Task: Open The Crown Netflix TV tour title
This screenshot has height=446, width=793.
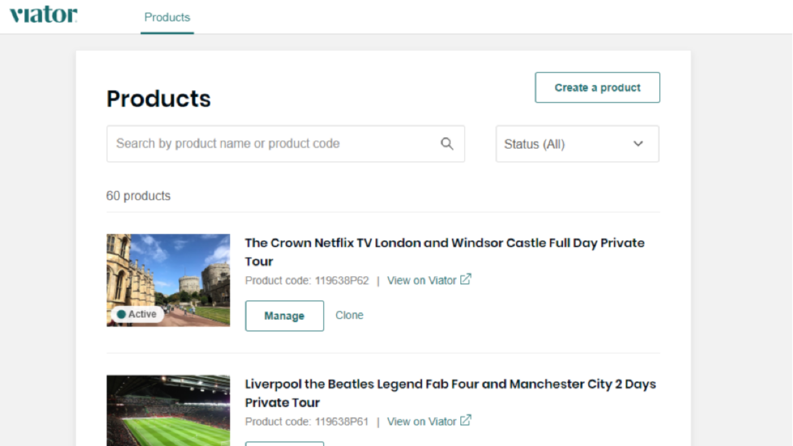Action: click(x=445, y=252)
